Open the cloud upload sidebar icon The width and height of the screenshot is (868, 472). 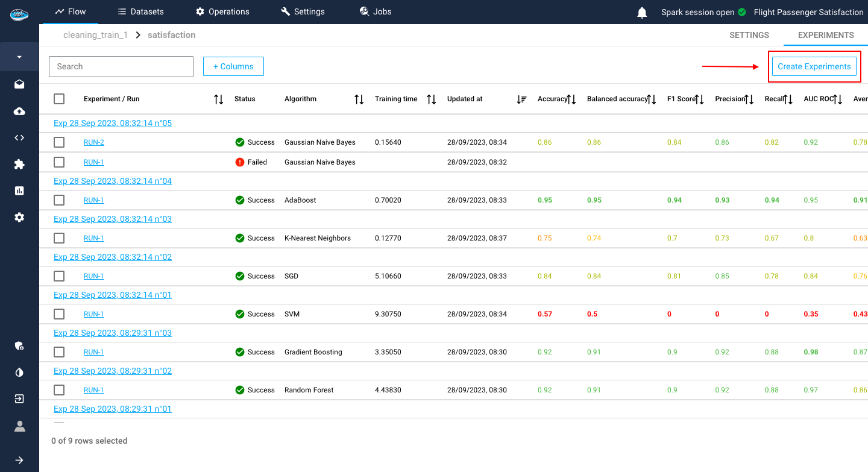(19, 112)
